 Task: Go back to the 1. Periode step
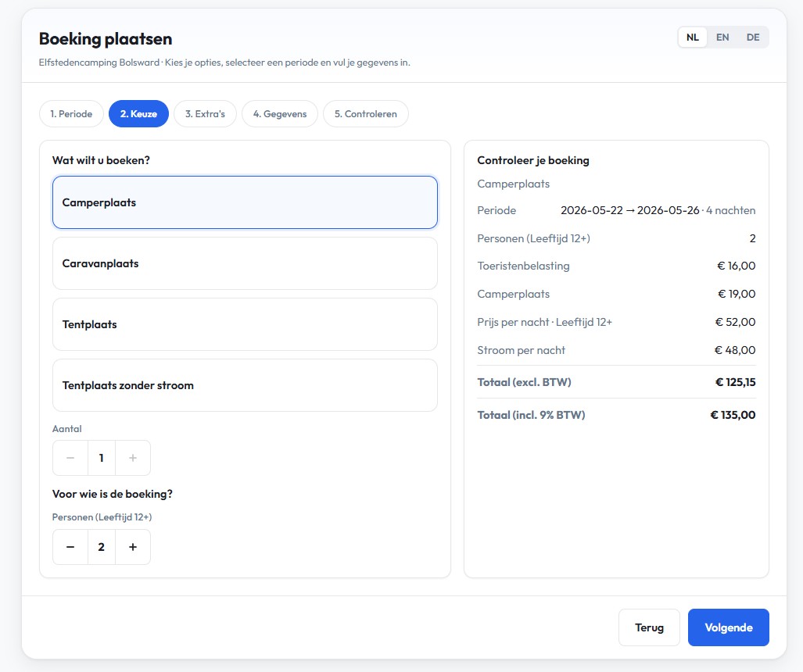pos(71,113)
